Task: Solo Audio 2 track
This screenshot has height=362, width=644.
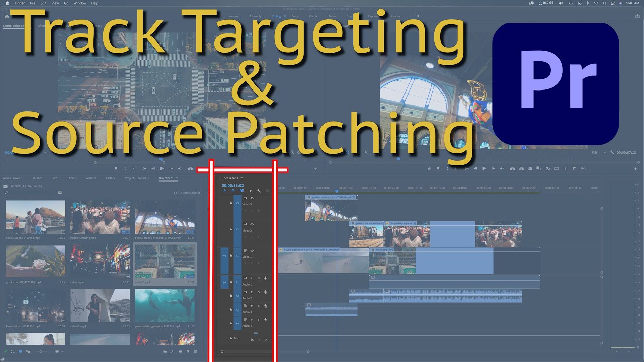Action: tap(259, 292)
